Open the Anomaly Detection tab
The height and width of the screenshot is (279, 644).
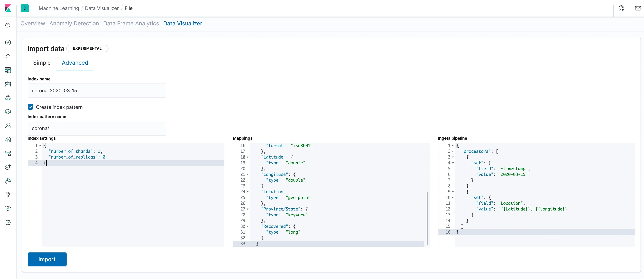(74, 23)
